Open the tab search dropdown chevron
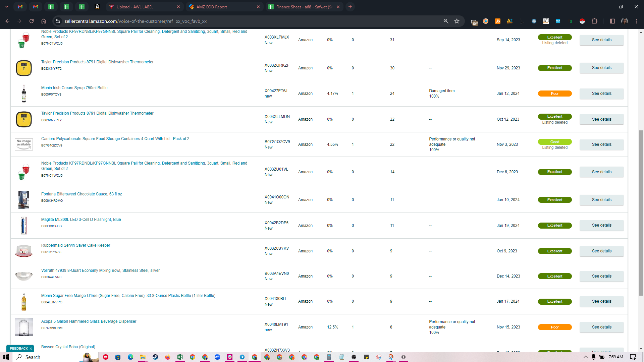The width and height of the screenshot is (644, 362). point(6,7)
